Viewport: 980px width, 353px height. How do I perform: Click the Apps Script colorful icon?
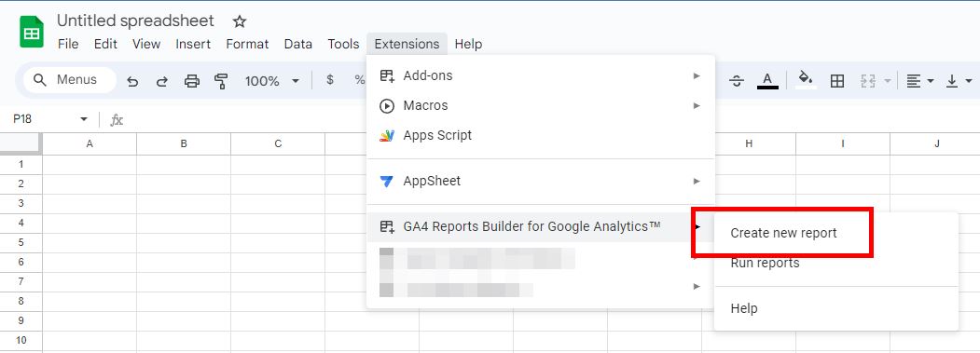click(387, 136)
